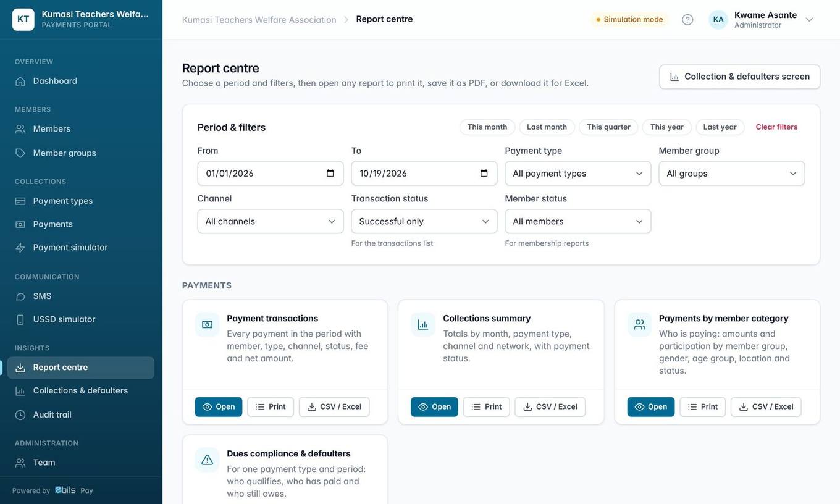Click the Payments by member category people icon

click(640, 324)
